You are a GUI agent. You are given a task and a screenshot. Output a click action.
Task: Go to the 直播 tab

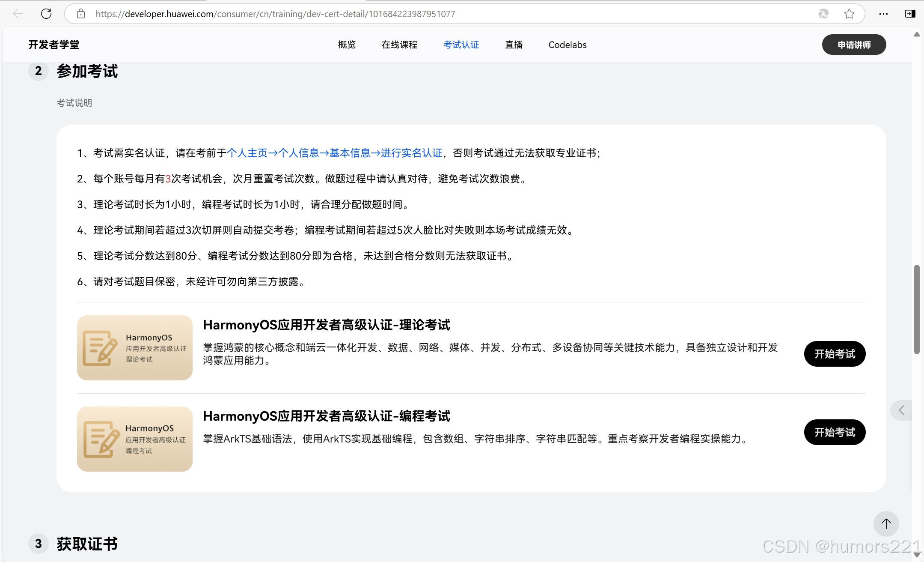[x=514, y=45]
